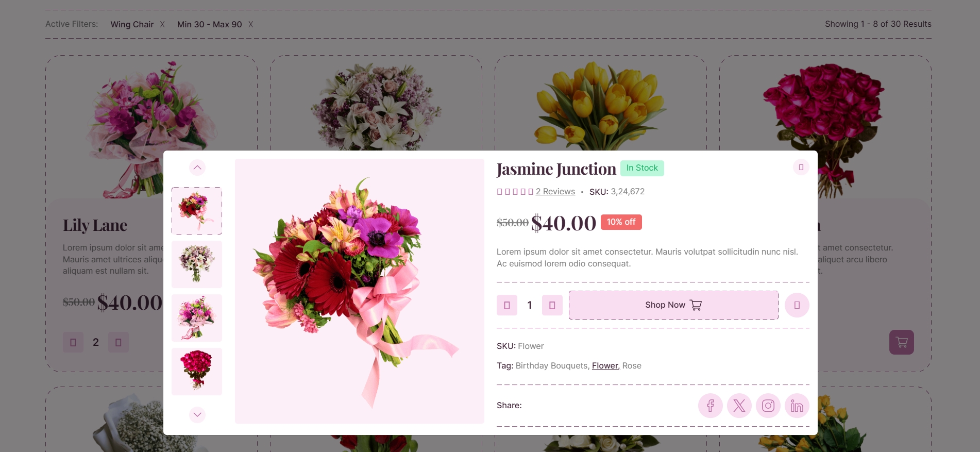Share product on X (Twitter)
The image size is (980, 452).
click(739, 406)
